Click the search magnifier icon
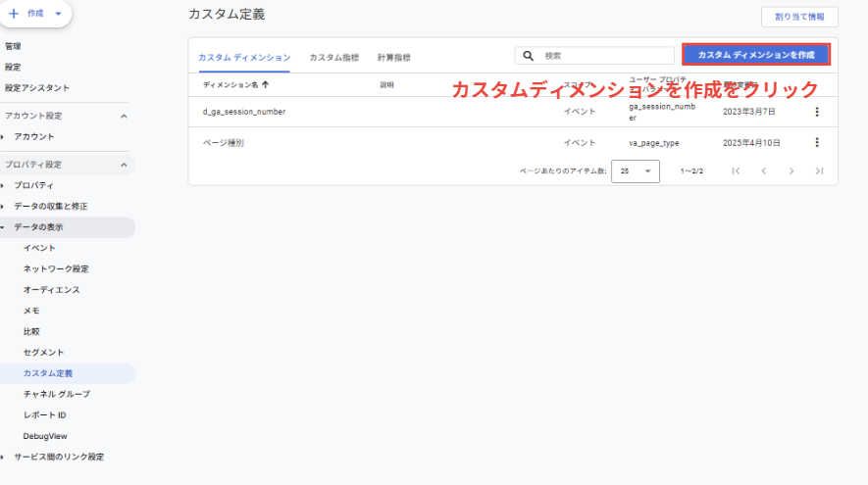Screen dimensions: 868x485 528,56
